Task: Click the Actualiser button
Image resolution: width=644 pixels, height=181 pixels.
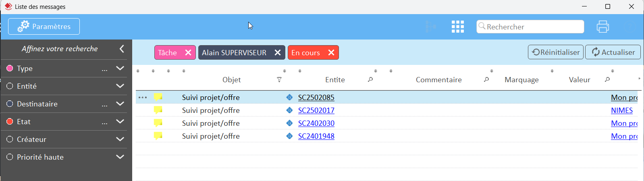Action: pos(613,52)
